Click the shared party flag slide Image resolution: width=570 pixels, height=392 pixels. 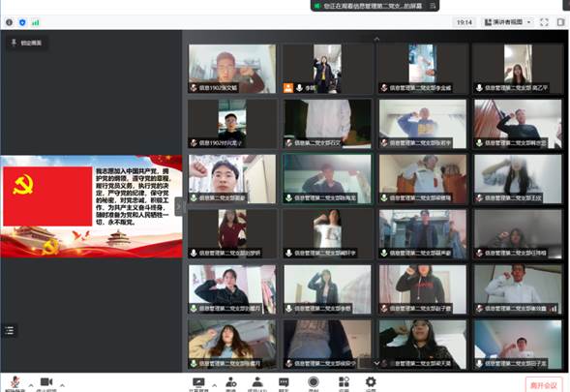pyautogui.click(x=91, y=206)
